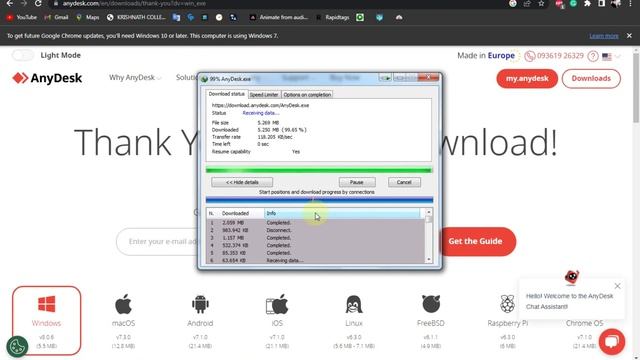This screenshot has height=360, width=640.
Task: Click the Downloads button in the header
Action: (x=591, y=78)
